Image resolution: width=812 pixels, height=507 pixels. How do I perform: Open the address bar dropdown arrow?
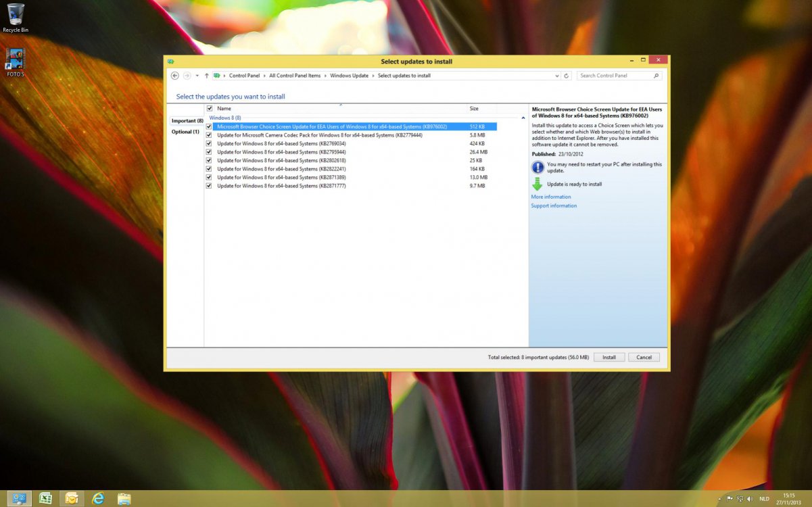[x=556, y=75]
